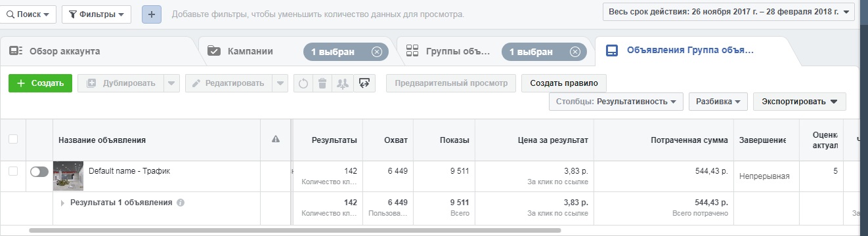Image resolution: width=868 pixels, height=236 pixels.
Task: Click the circular arrow revert icon
Action: click(303, 83)
